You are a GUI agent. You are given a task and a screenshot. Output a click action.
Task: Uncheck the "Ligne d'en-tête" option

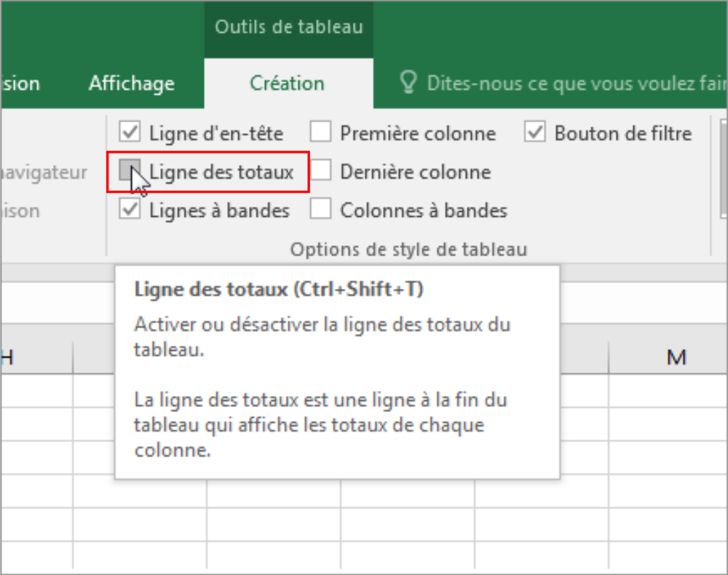tap(131, 132)
